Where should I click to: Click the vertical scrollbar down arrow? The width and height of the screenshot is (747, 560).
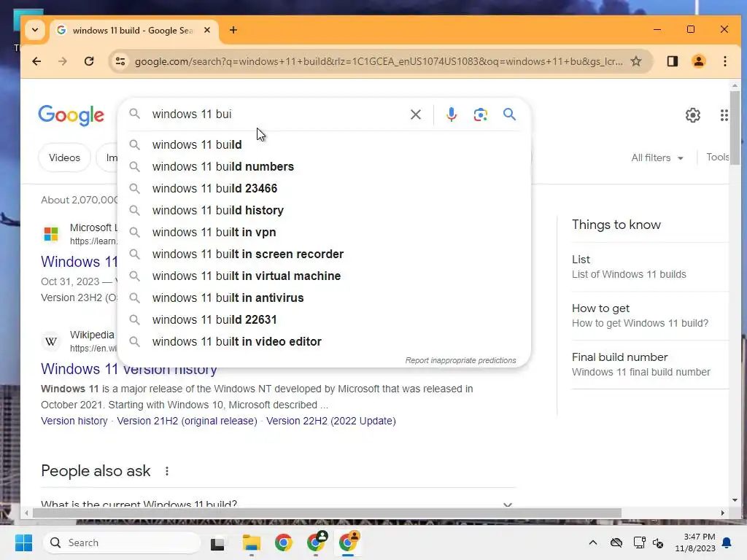[735, 500]
